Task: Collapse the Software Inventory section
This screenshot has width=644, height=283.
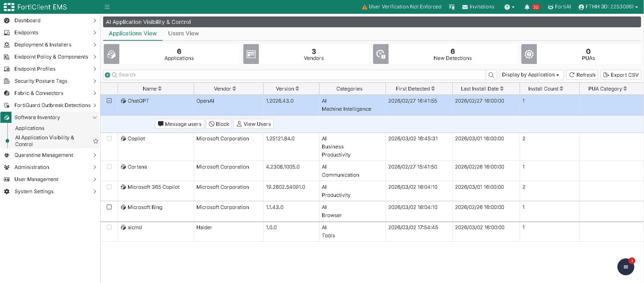Action: click(95, 118)
